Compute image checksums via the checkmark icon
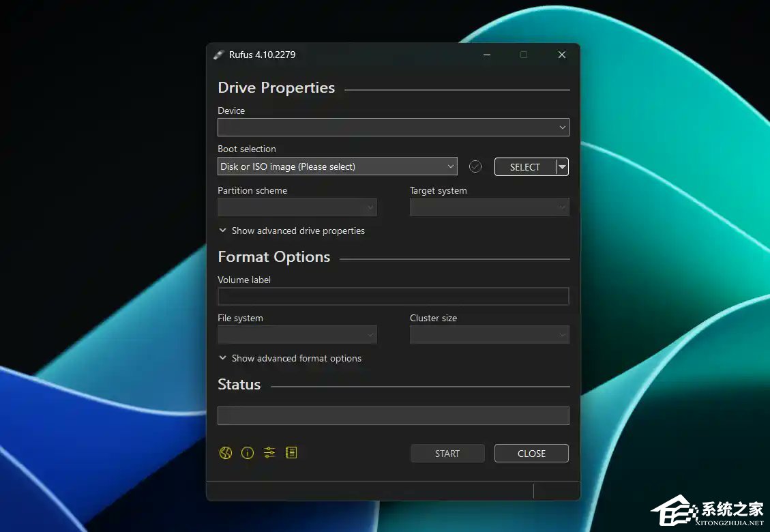Viewport: 770px width, 532px height. pos(475,166)
